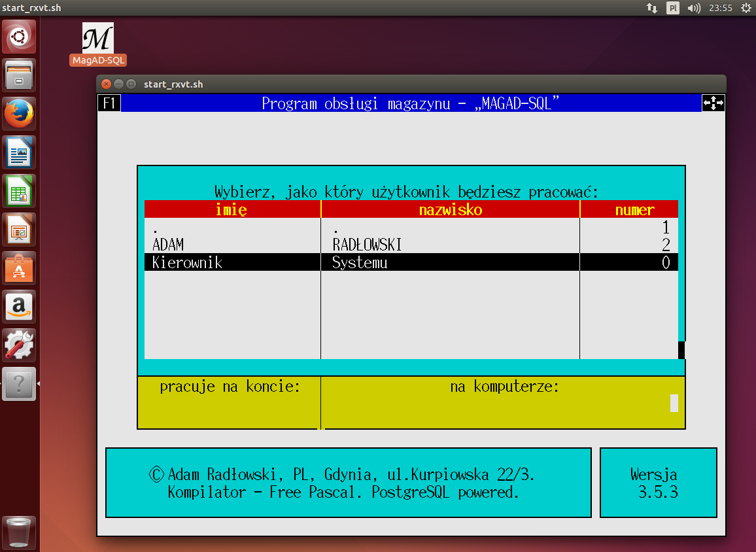Mute audio via the volume indicator
This screenshot has width=756, height=552.
coord(693,9)
